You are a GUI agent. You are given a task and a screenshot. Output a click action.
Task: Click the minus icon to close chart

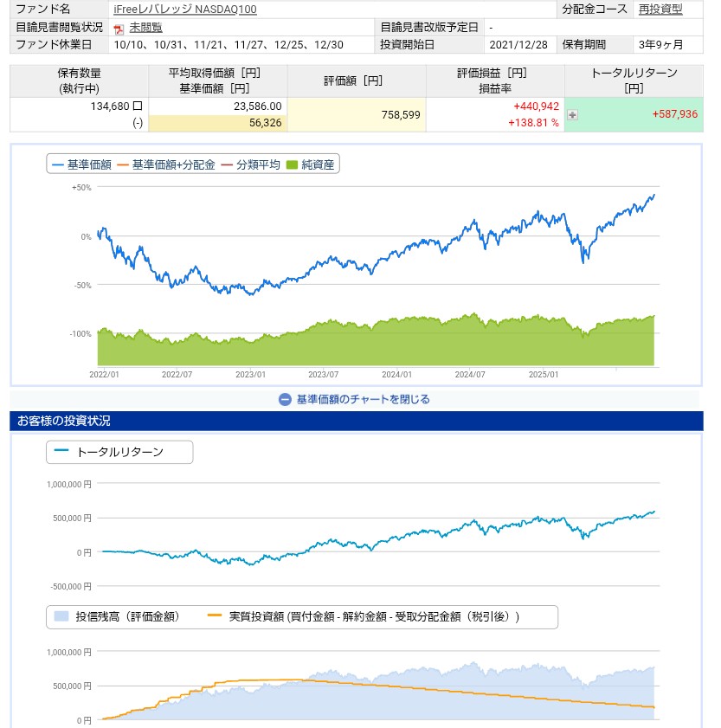pyautogui.click(x=285, y=399)
